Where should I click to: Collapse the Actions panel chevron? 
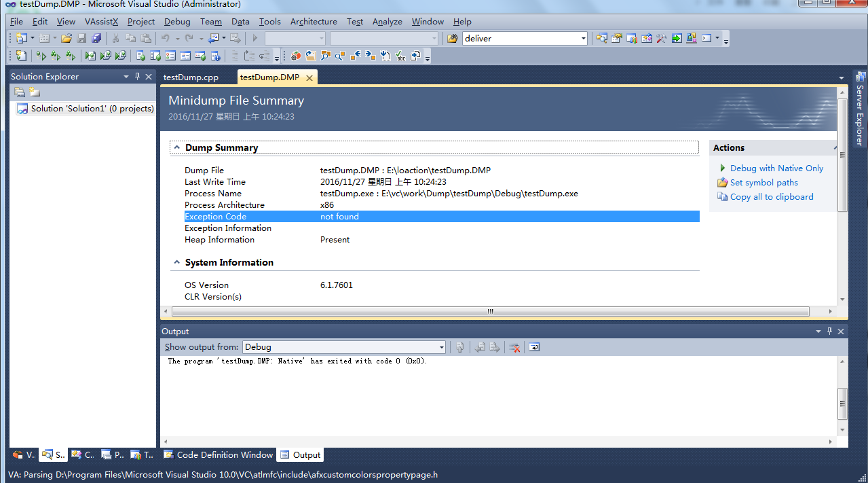coord(835,147)
